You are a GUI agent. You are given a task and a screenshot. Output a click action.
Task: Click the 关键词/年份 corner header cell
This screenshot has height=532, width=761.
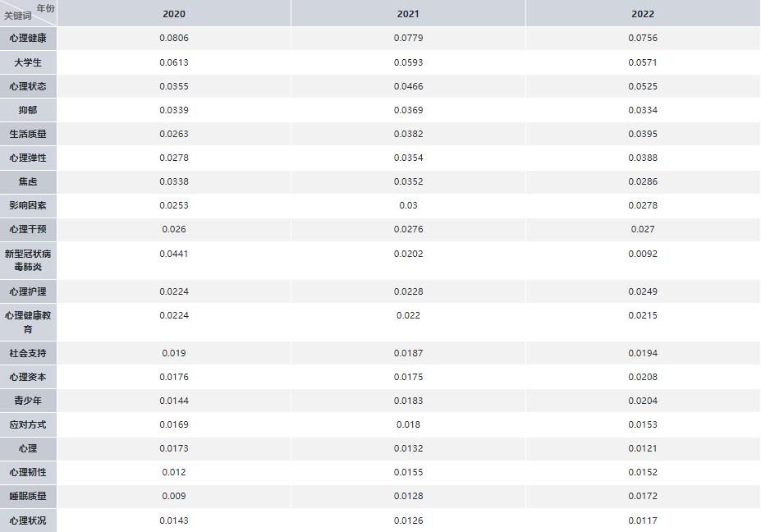[28, 12]
